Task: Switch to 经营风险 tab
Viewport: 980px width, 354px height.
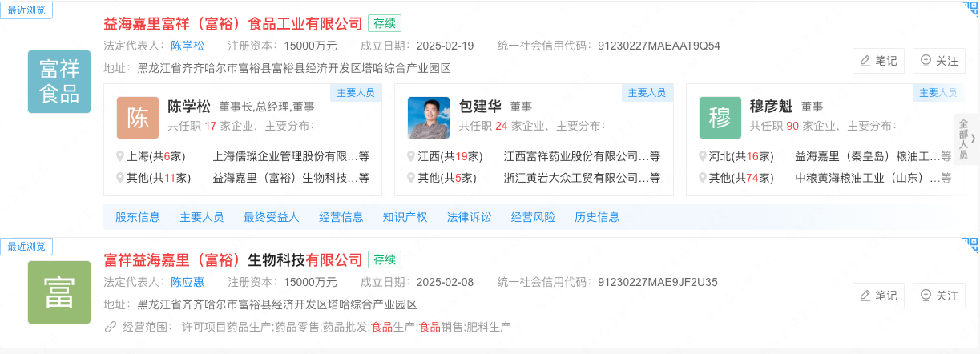Action: pyautogui.click(x=534, y=217)
